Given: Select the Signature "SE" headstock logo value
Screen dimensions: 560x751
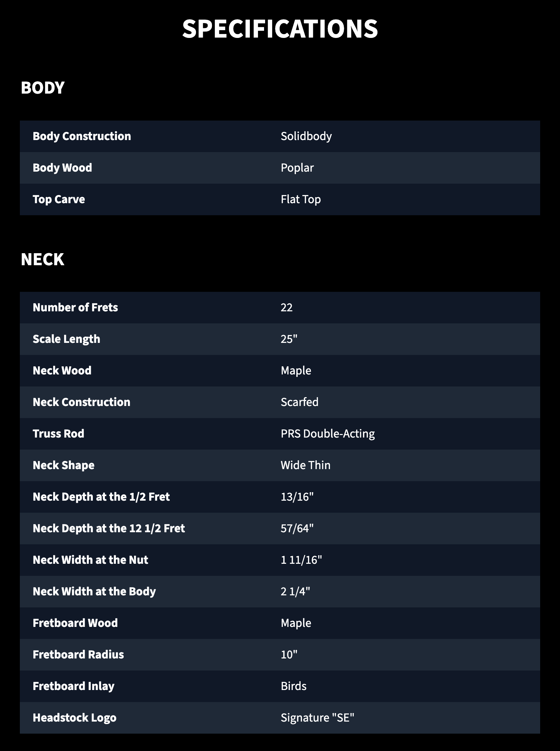Looking at the screenshot, I should 318,718.
